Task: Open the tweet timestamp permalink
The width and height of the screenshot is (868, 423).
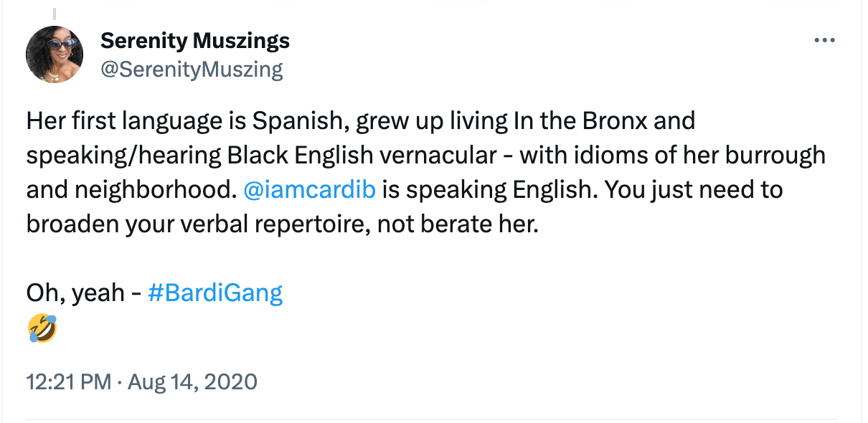Action: tap(141, 381)
